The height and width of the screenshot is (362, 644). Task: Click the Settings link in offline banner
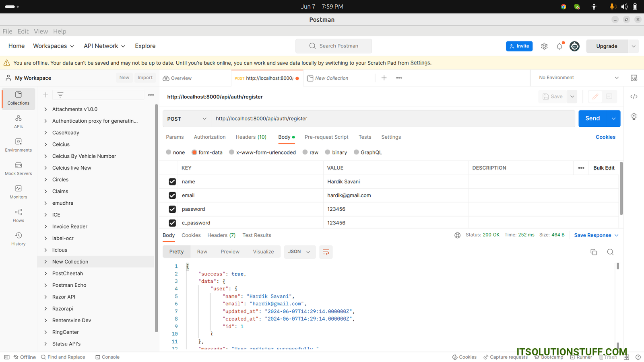click(x=421, y=63)
